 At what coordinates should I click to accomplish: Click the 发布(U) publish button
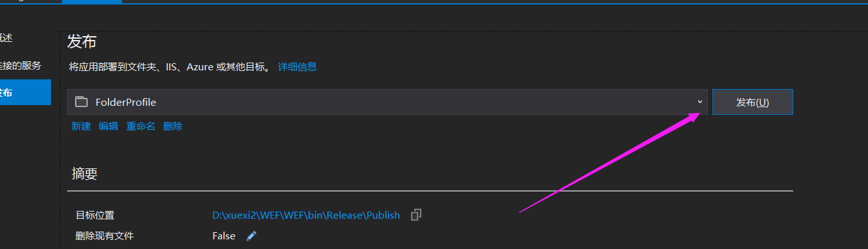coord(752,102)
